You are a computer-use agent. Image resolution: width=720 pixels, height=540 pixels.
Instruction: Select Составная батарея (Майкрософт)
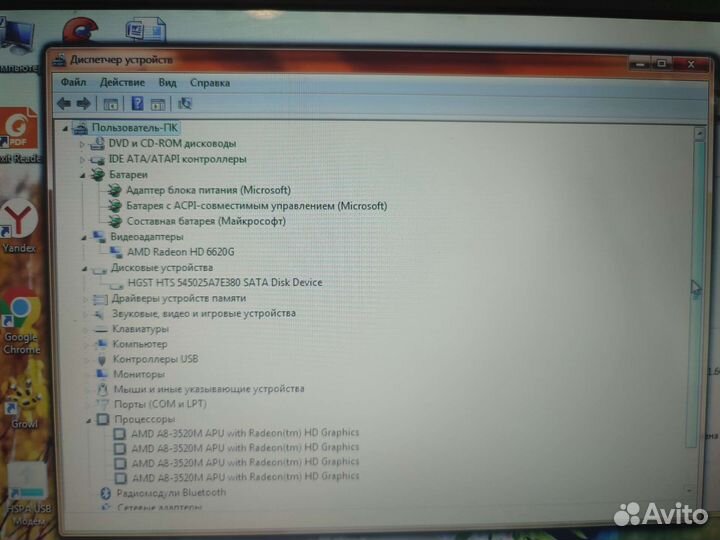tap(206, 221)
